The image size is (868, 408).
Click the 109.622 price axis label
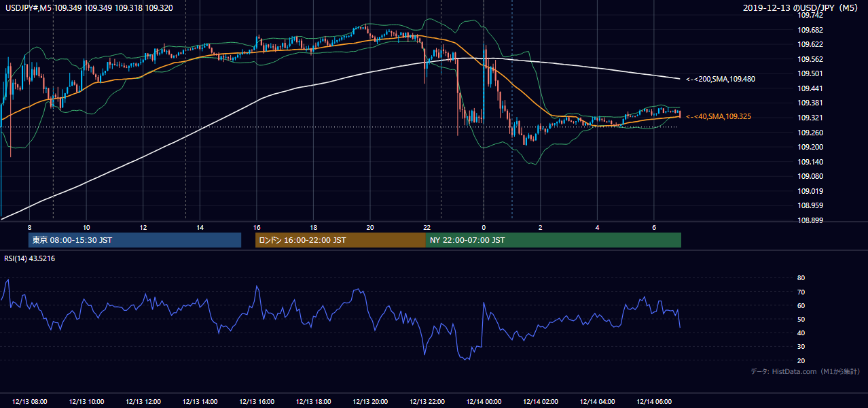pos(810,44)
